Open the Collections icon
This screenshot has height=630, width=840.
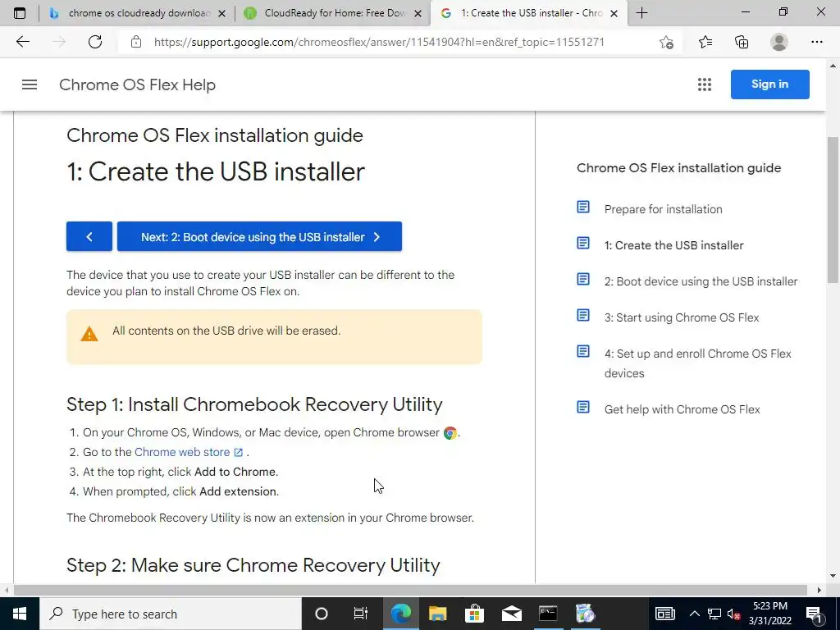click(x=742, y=42)
